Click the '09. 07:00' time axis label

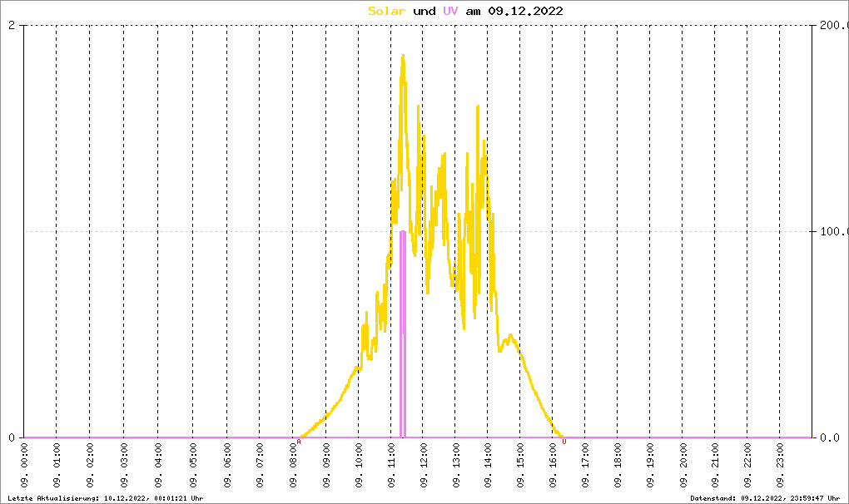click(x=260, y=465)
